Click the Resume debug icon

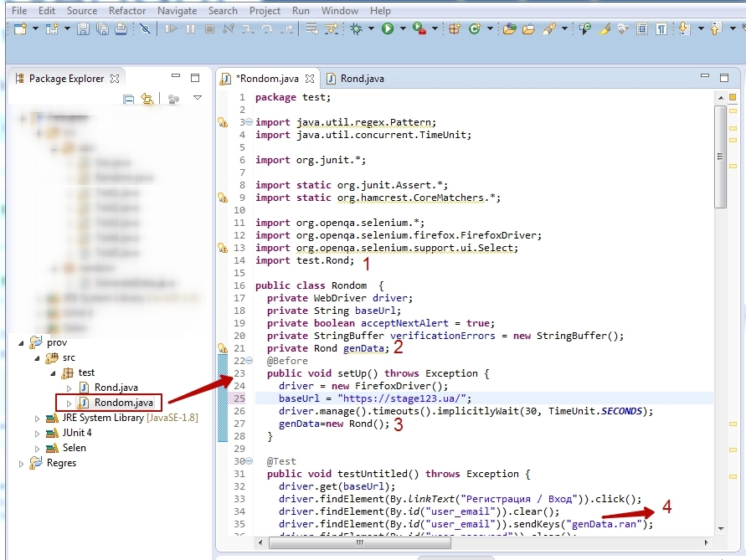[x=171, y=29]
